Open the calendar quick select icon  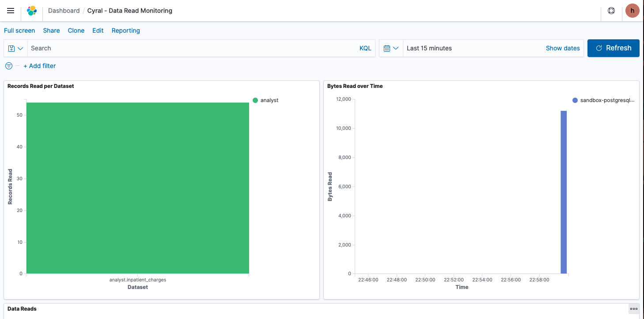[388, 48]
